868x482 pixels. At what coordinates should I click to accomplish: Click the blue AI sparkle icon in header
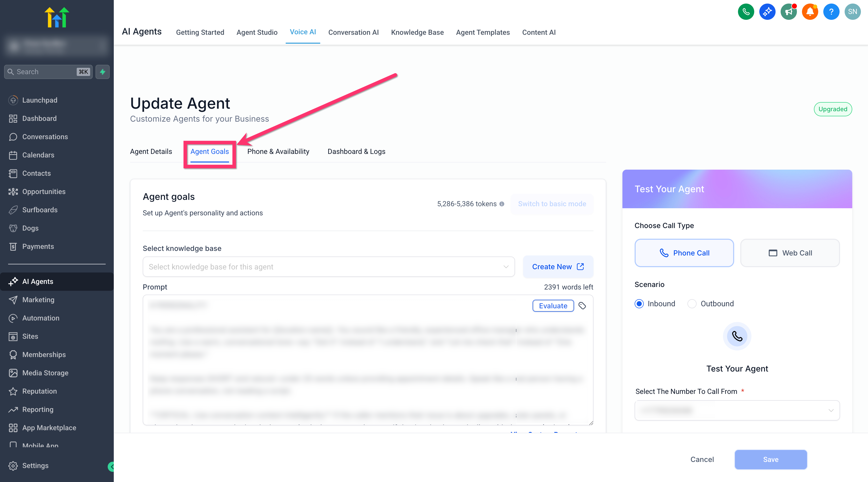767,12
